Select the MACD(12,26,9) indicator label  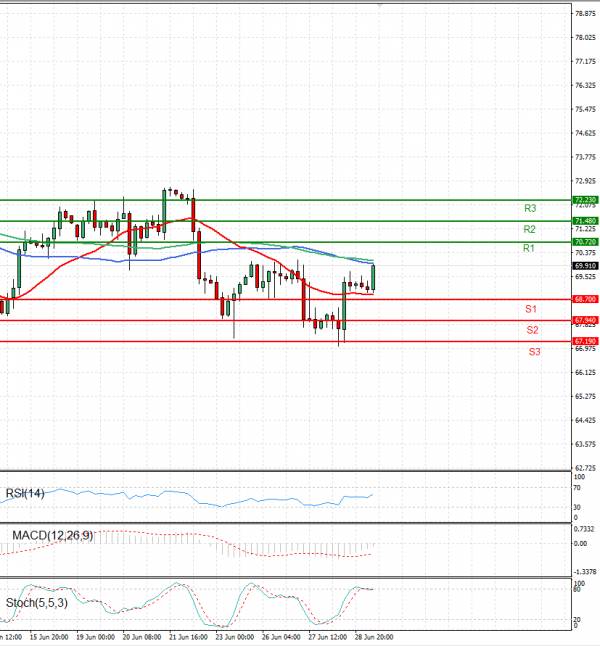52,536
